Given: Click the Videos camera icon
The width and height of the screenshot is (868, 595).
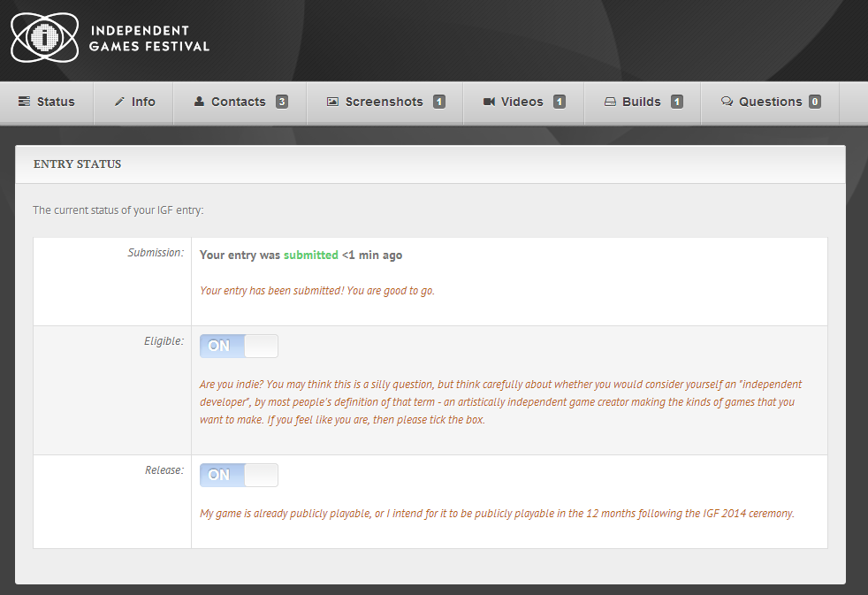Looking at the screenshot, I should [x=489, y=102].
